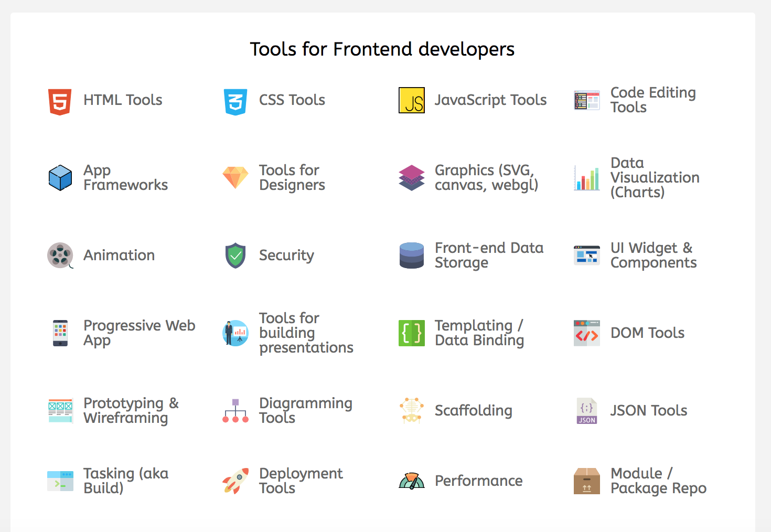Click the green Security shield icon
771x532 pixels.
[x=235, y=256]
